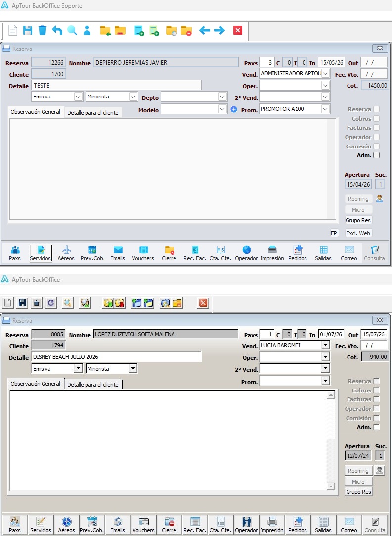
Task: Toggle Adm. checkbox in reservation 8085
Action: [376, 427]
